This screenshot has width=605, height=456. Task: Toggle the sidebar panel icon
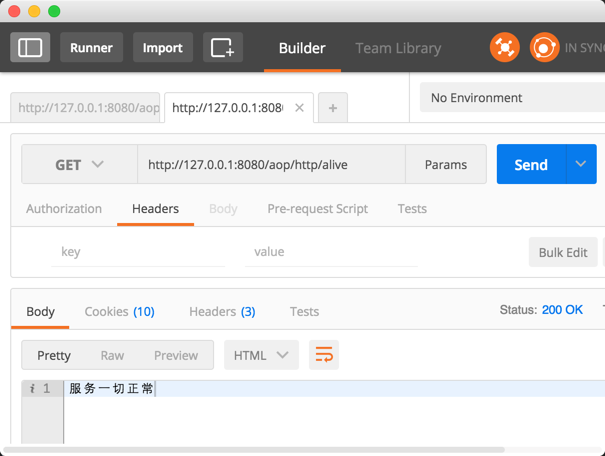pos(30,47)
